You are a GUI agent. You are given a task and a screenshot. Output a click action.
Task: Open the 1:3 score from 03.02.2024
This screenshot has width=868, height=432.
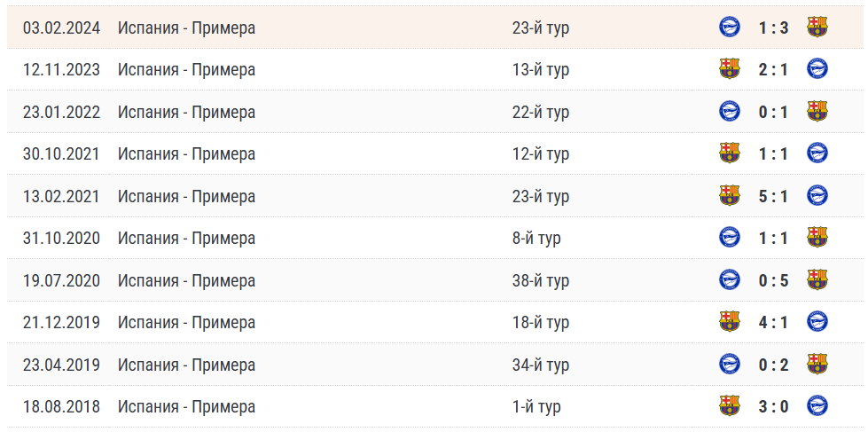click(x=773, y=27)
